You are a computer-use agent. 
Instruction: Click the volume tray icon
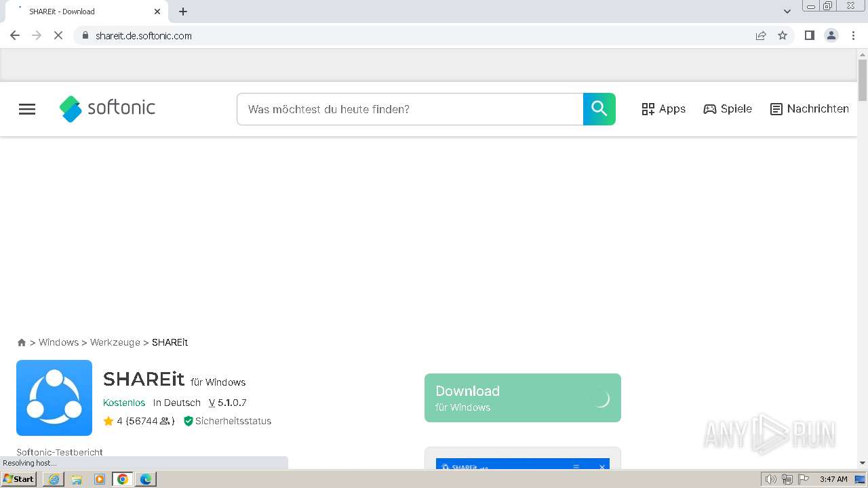click(770, 479)
